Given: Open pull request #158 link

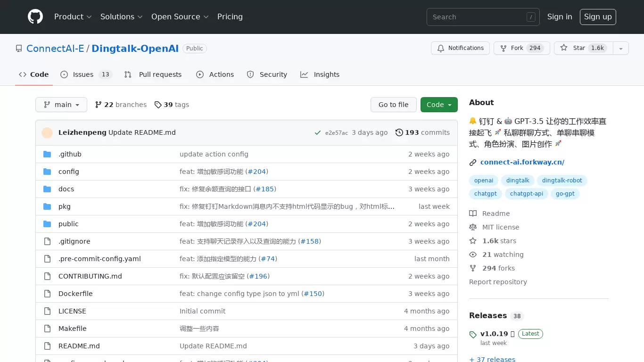Looking at the screenshot, I should click(310, 241).
